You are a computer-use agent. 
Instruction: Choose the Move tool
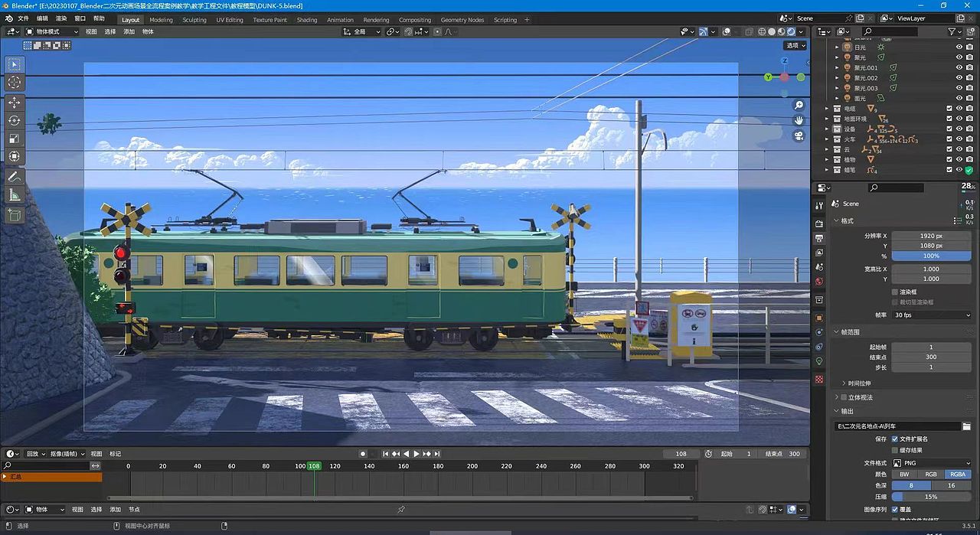point(15,103)
